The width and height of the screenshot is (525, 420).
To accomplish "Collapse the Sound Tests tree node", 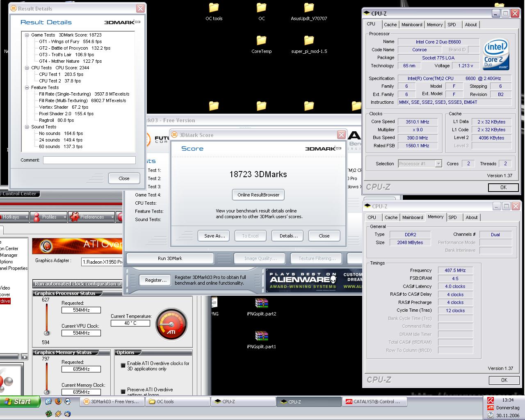I will point(27,127).
